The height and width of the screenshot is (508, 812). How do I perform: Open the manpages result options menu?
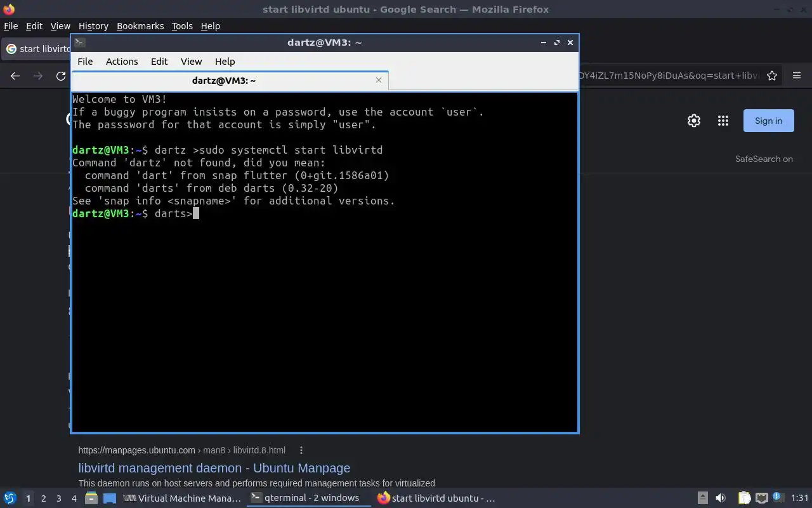pos(301,450)
